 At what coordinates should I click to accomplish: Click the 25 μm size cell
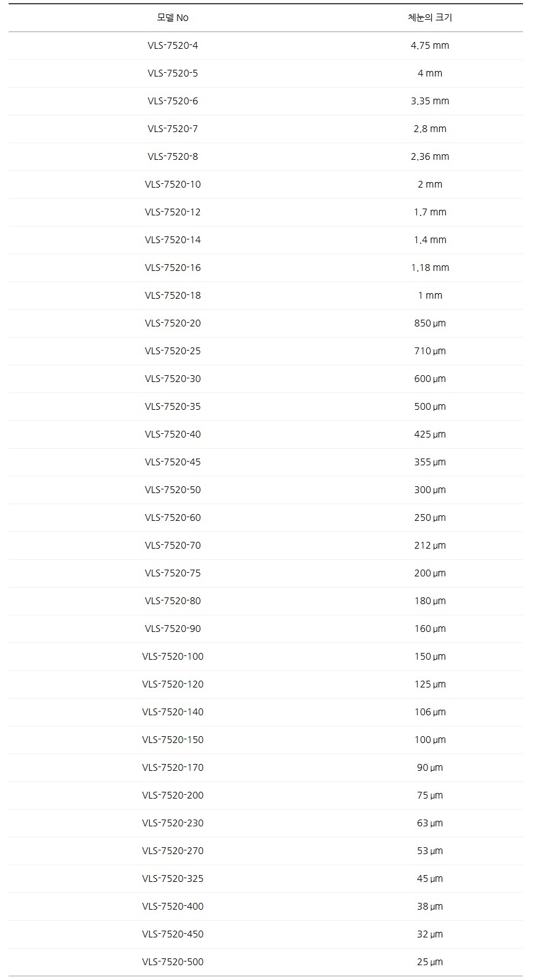430,962
